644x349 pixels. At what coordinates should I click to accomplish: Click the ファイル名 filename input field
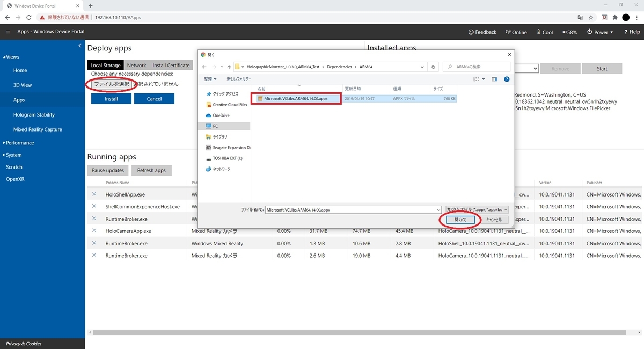[353, 209]
